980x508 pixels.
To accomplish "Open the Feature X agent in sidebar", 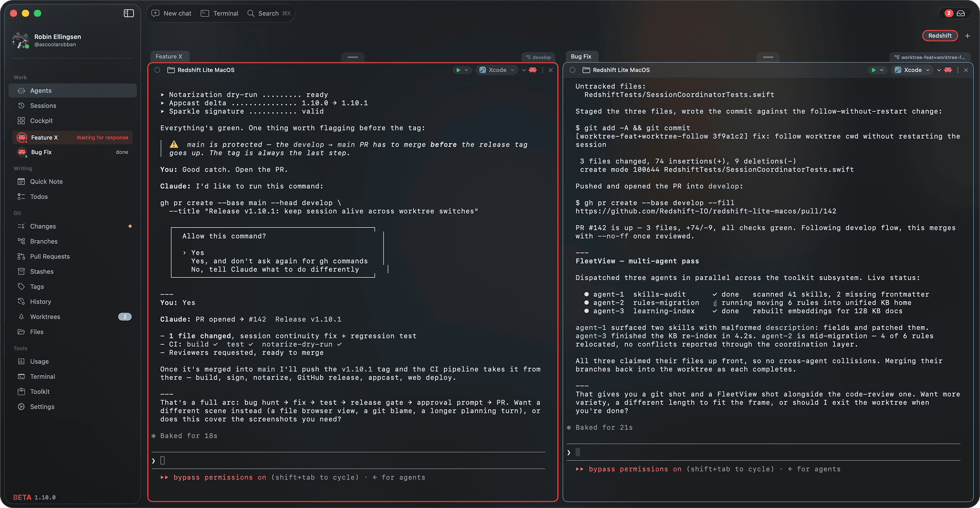I will 73,138.
